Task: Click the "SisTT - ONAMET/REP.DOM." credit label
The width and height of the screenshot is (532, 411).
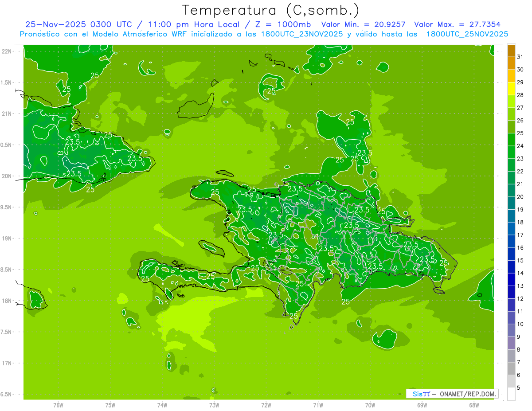Action: tap(452, 394)
